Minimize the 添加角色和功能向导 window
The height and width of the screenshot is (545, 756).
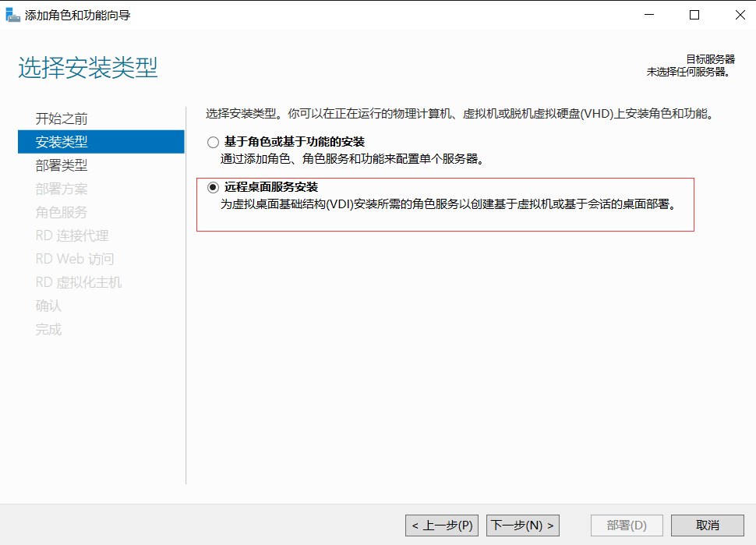coord(649,15)
